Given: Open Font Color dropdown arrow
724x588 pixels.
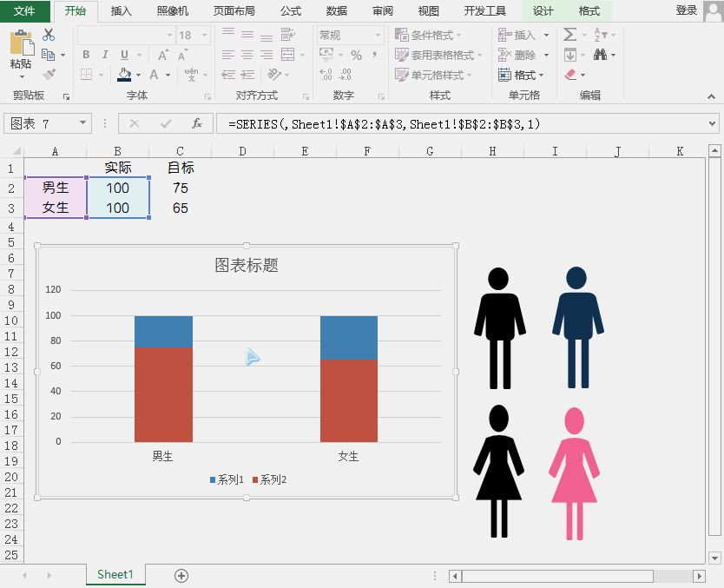Looking at the screenshot, I should (x=168, y=75).
